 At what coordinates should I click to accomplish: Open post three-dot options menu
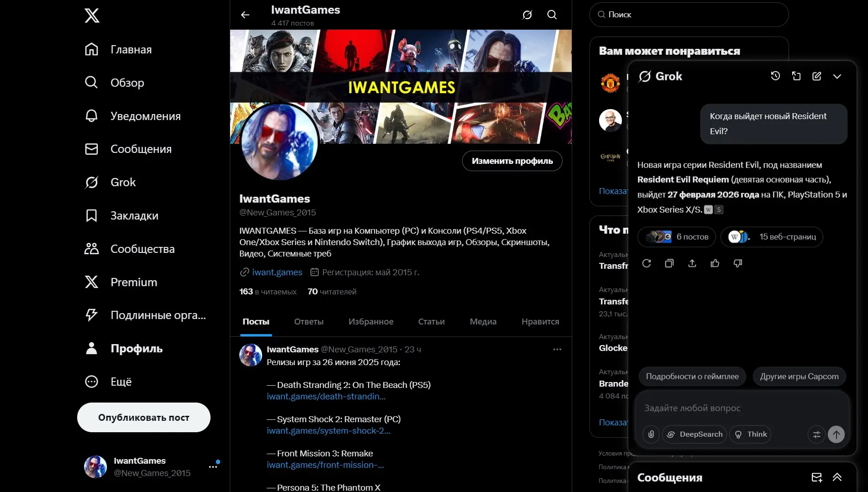tap(557, 350)
